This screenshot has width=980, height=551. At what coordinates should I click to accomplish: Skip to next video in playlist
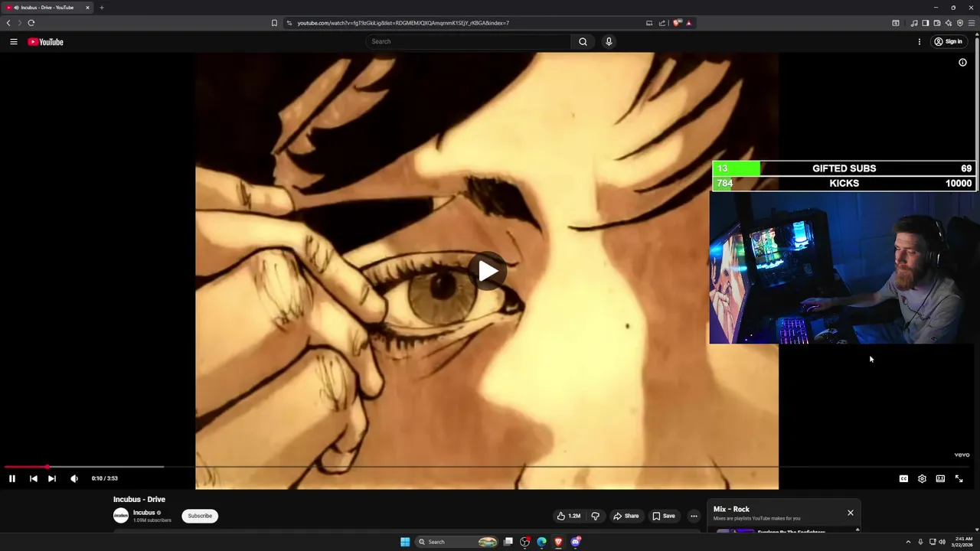click(x=52, y=478)
